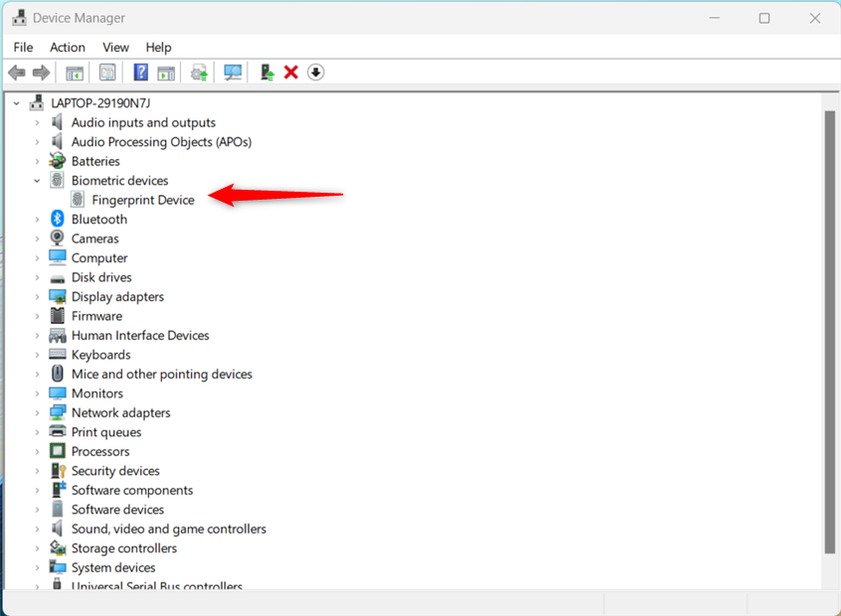Image resolution: width=841 pixels, height=616 pixels.
Task: Click the blue Help question mark icon
Action: [x=140, y=73]
